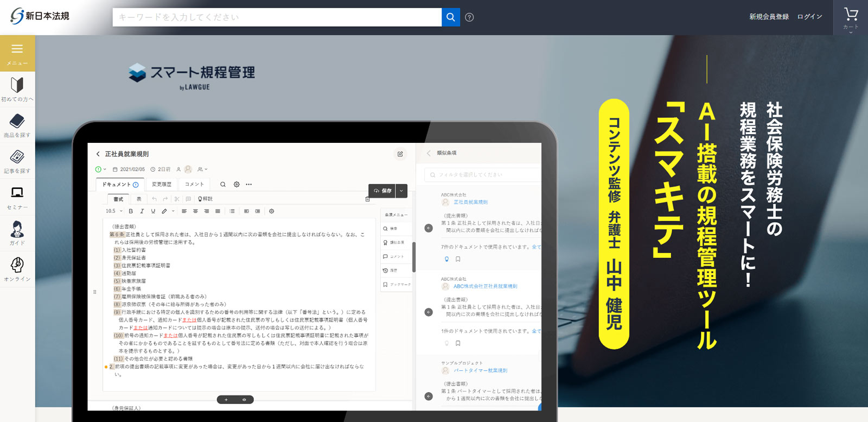Open 商品を探す in the sidebar

point(17,125)
